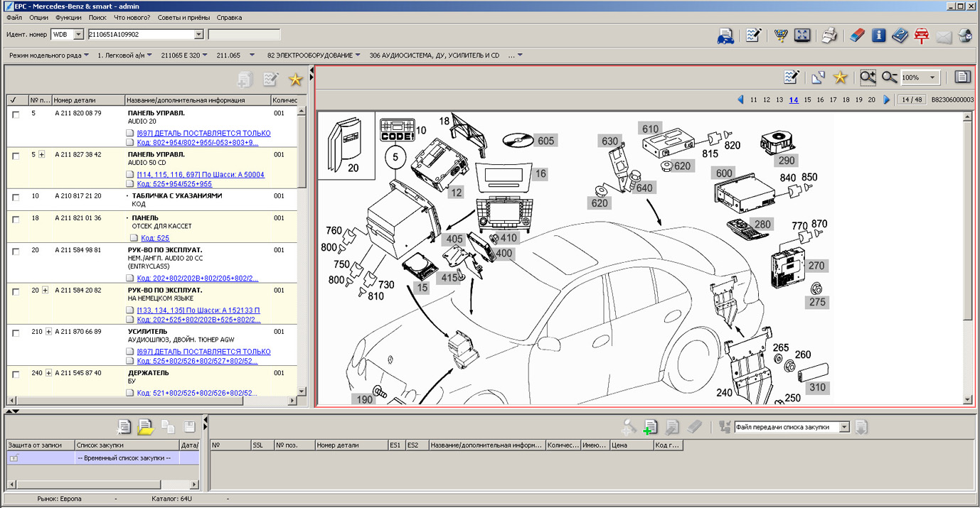Open the Функции menu
The height and width of the screenshot is (508, 980).
click(68, 17)
